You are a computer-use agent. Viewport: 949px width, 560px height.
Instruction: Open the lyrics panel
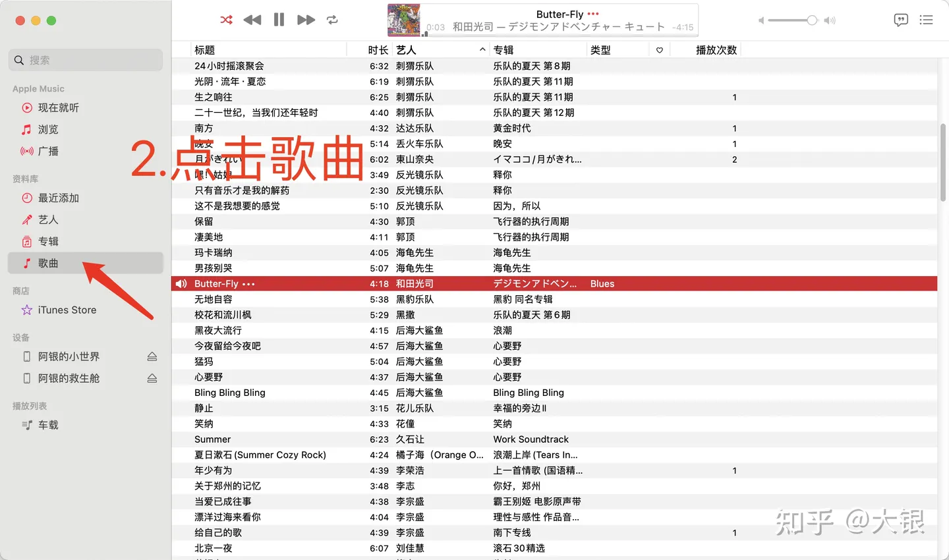coord(901,20)
